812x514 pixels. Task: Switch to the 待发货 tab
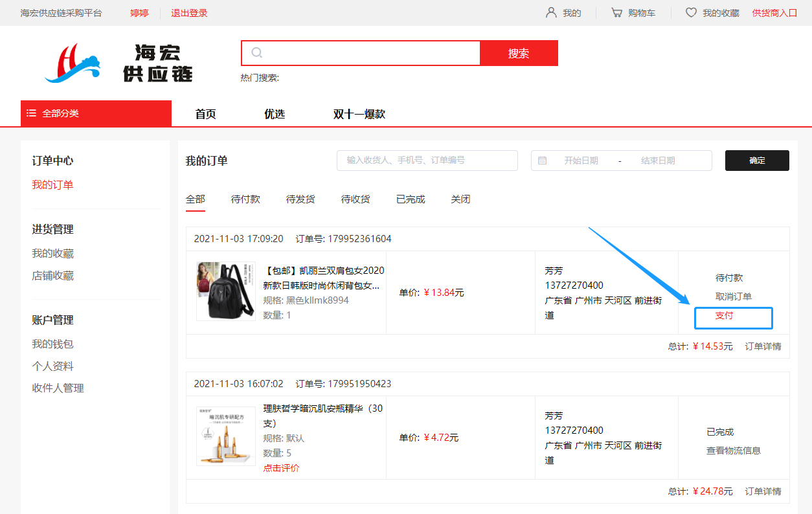[x=300, y=199]
